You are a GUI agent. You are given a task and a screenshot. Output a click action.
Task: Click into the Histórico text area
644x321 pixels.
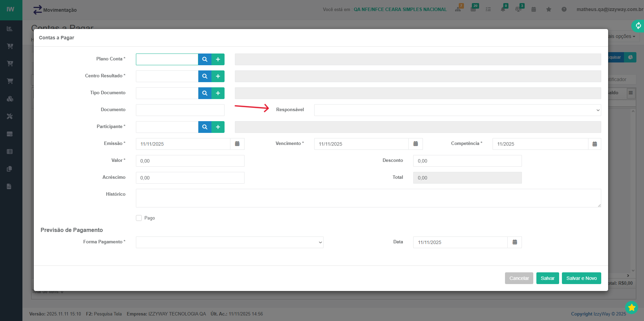click(368, 198)
